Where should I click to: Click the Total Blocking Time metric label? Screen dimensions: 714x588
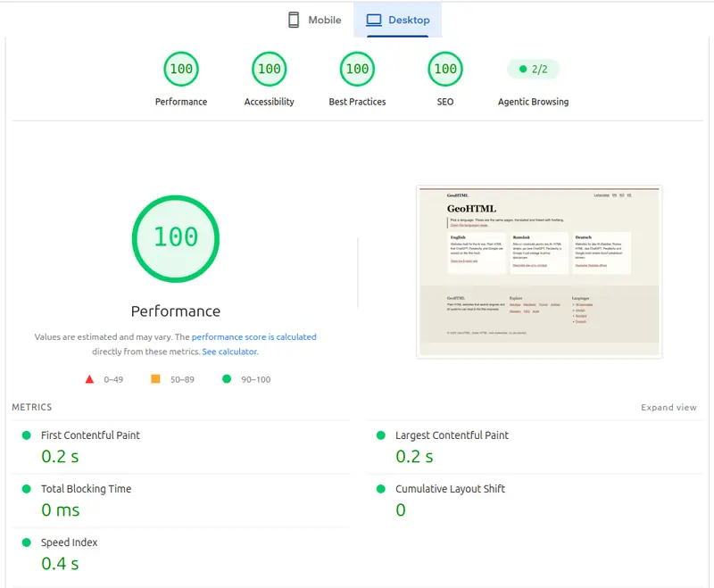tap(86, 489)
